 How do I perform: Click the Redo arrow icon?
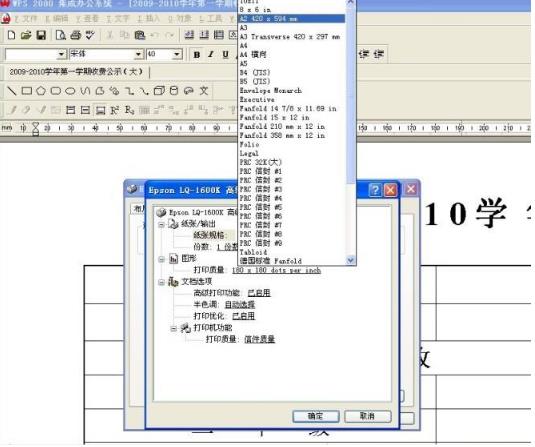169,35
